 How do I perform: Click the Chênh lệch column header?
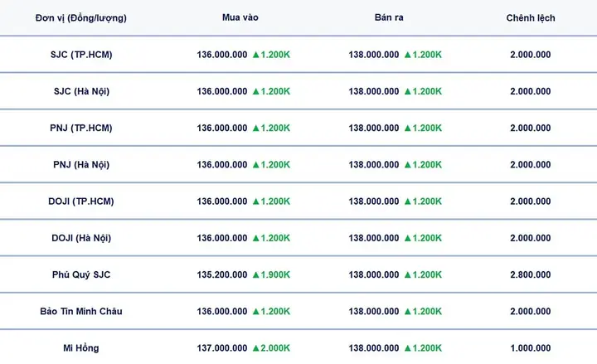click(x=531, y=18)
